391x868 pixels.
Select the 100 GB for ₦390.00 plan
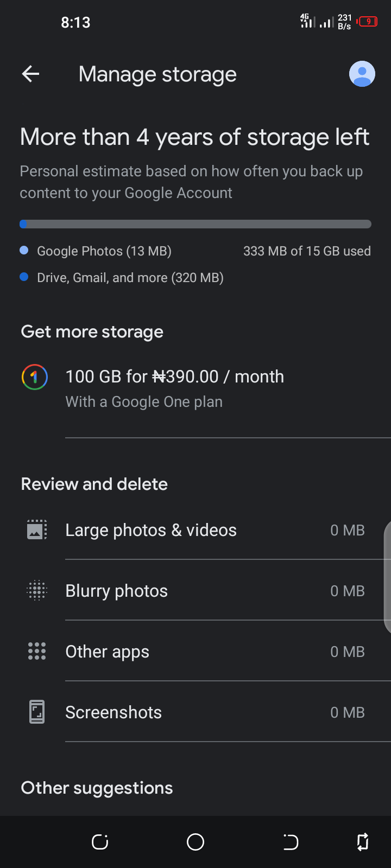pyautogui.click(x=195, y=388)
